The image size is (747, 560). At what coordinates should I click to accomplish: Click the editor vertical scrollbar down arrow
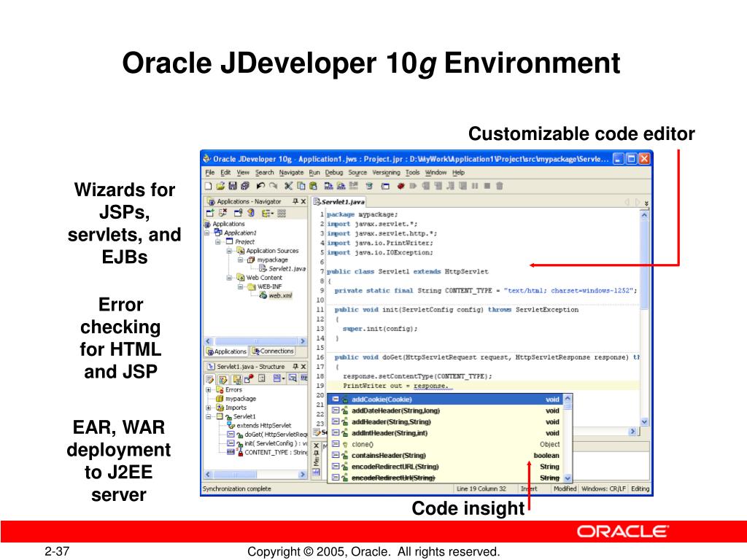tap(644, 421)
